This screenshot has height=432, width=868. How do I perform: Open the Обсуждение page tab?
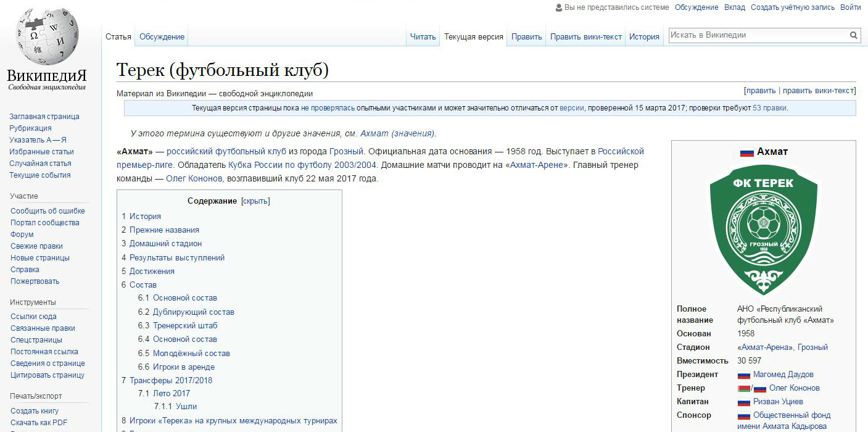point(162,36)
